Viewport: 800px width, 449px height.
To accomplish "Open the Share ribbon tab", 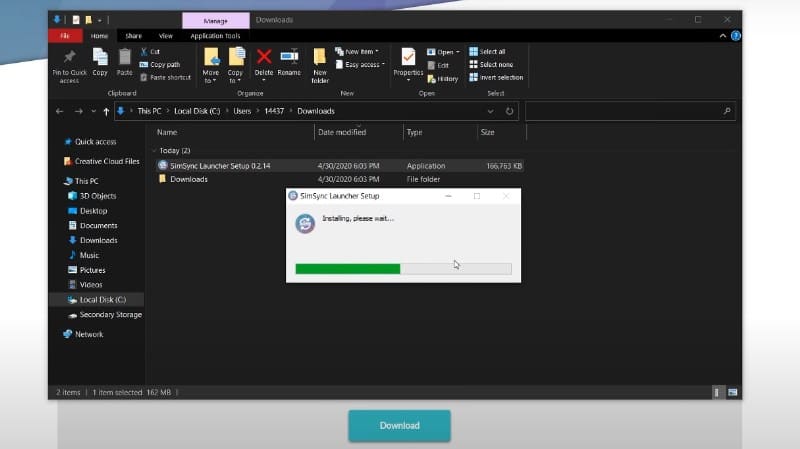I will pyautogui.click(x=133, y=35).
